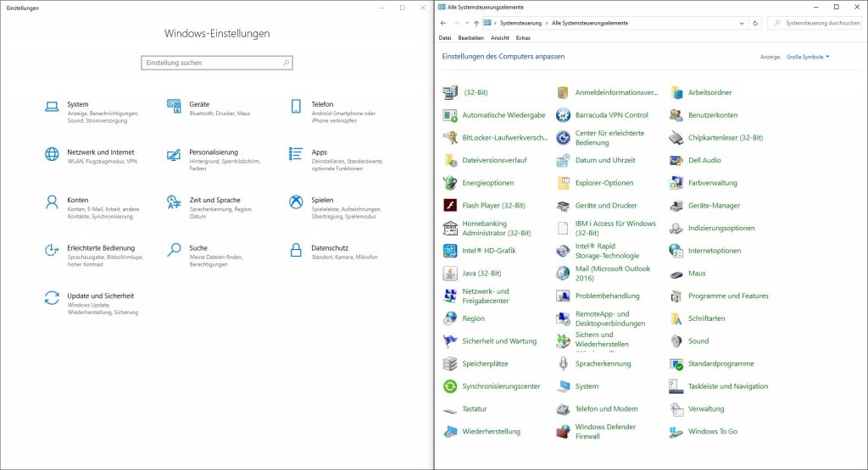Open the Wiederherstellung link

click(491, 431)
